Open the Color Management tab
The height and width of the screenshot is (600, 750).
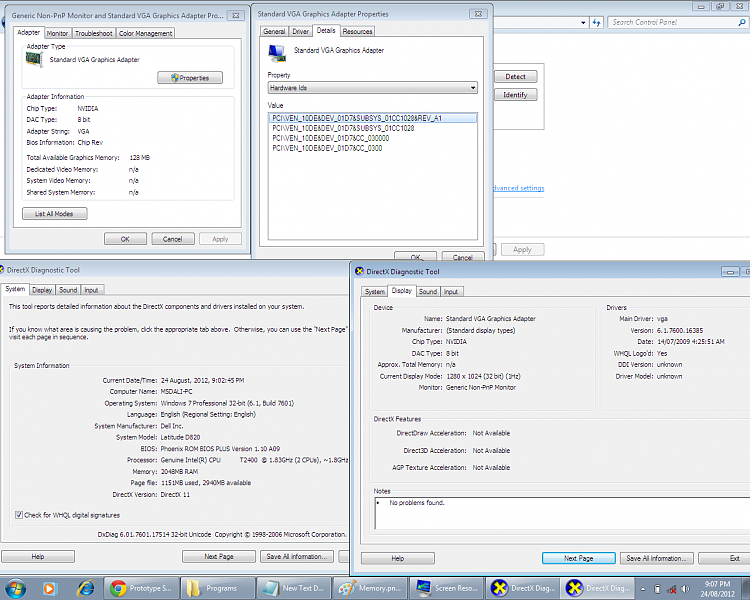[145, 33]
